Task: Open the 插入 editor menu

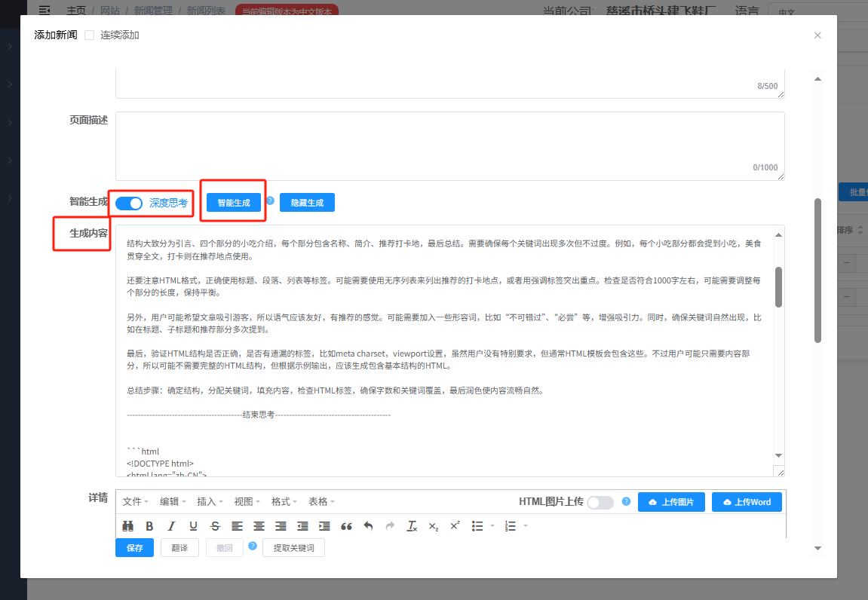Action: (x=210, y=501)
